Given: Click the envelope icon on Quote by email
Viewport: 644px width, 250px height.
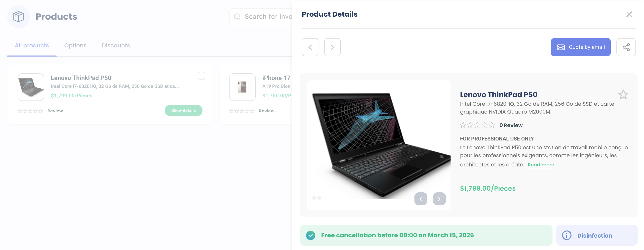Looking at the screenshot, I should tap(561, 47).
